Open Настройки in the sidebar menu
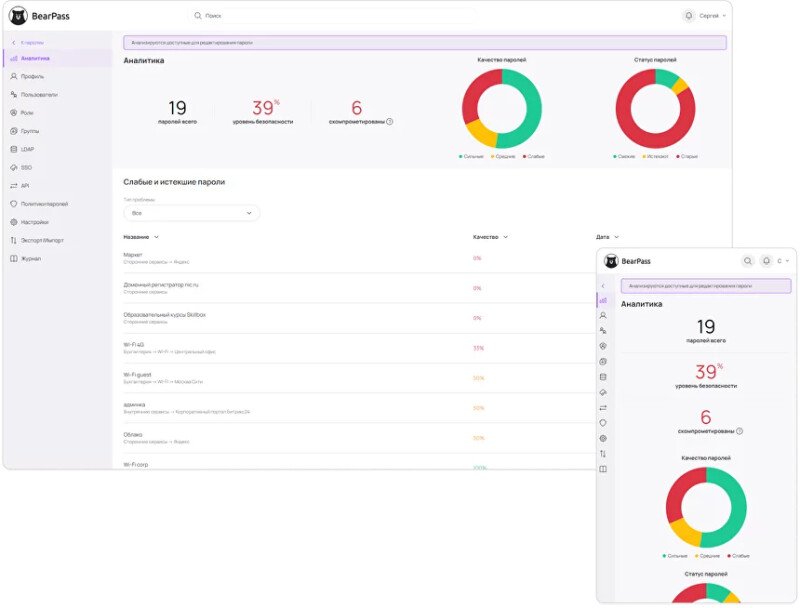The width and height of the screenshot is (800, 608). click(x=34, y=222)
